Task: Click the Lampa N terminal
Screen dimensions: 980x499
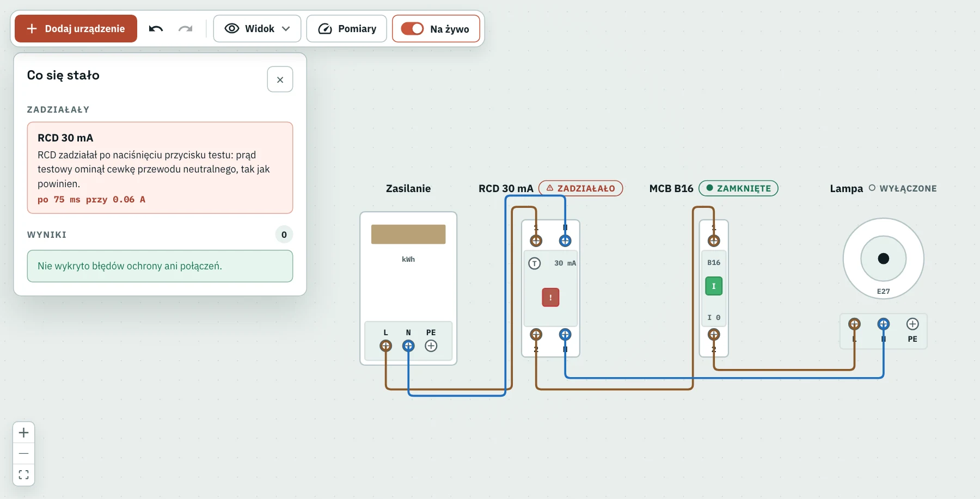Action: (883, 324)
